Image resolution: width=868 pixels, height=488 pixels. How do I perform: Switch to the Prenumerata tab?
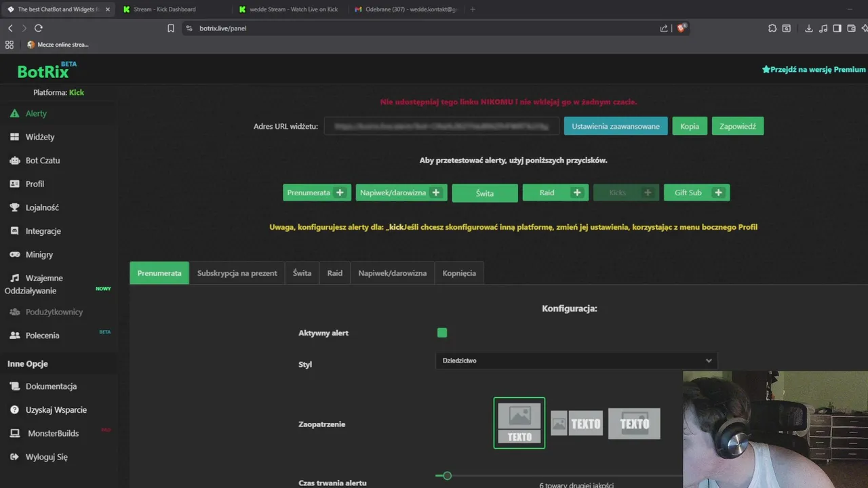point(159,273)
